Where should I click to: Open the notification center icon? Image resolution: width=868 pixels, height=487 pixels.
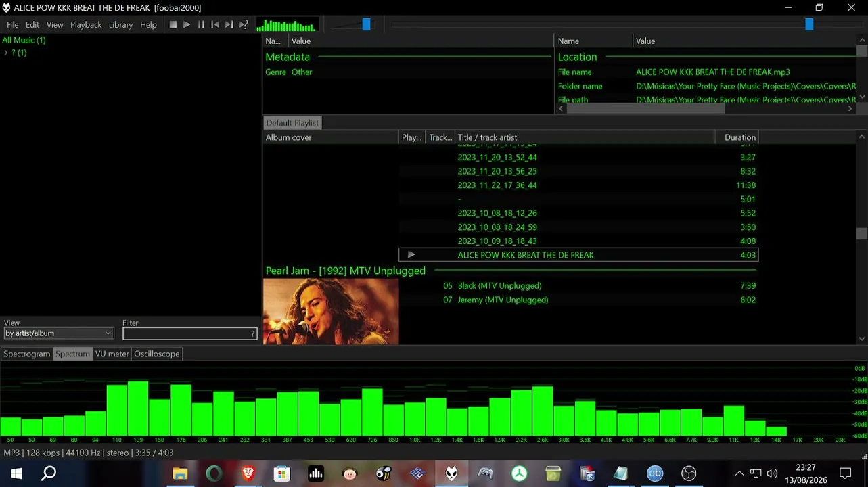point(845,473)
